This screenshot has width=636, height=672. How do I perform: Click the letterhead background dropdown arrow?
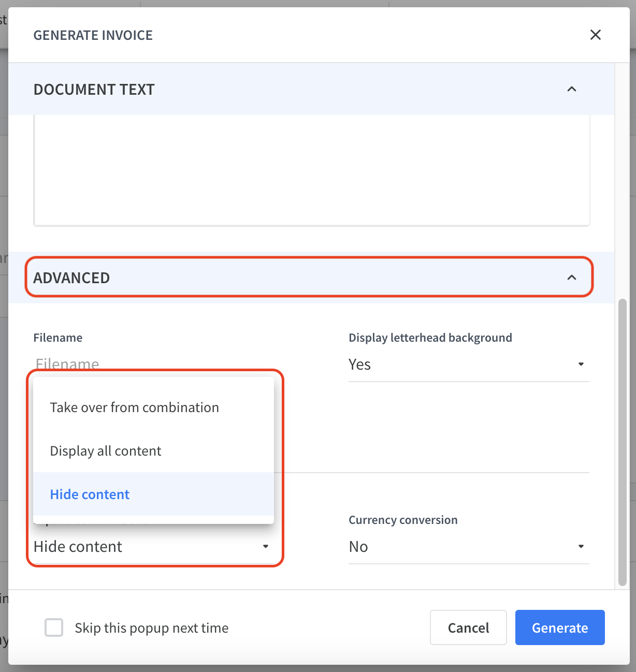tap(581, 364)
